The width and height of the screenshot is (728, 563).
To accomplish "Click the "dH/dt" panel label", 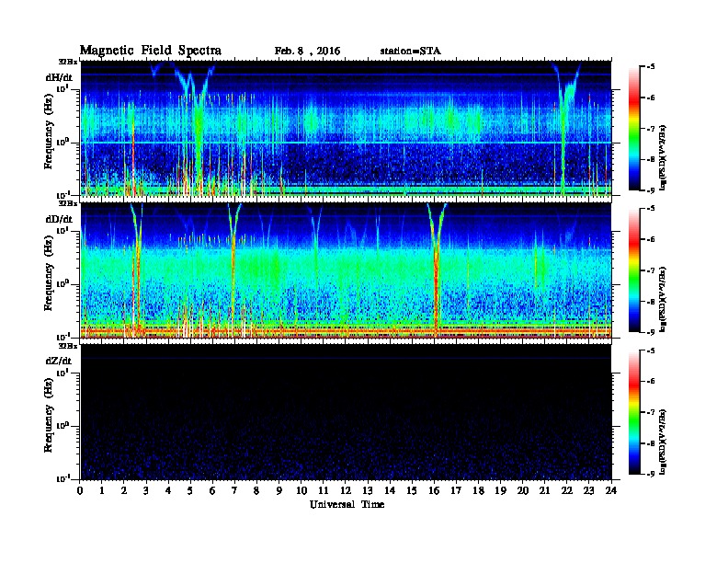I will [59, 77].
